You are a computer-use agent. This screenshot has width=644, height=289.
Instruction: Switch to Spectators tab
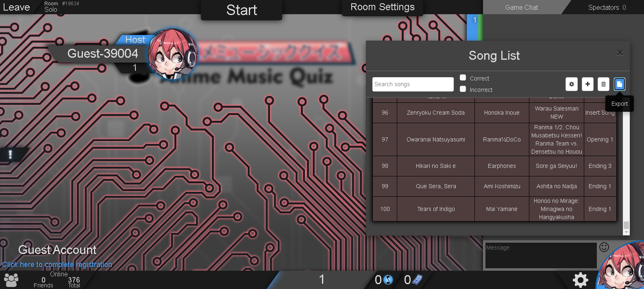click(x=607, y=7)
